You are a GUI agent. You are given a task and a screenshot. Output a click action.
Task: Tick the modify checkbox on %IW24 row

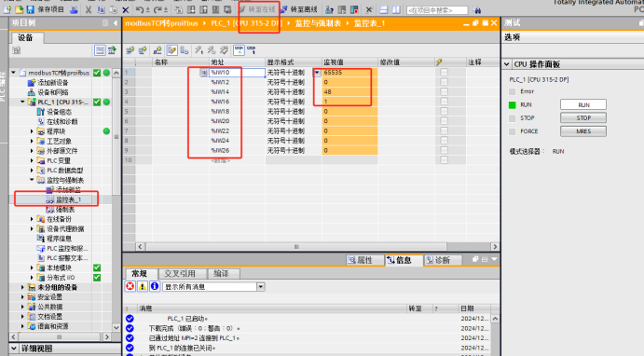tap(444, 141)
